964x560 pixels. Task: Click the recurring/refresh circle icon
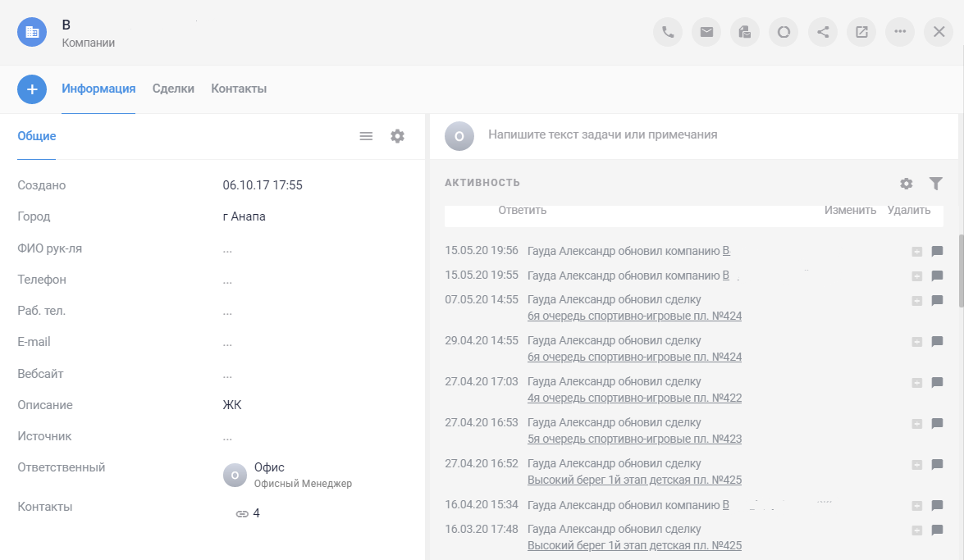tap(783, 32)
